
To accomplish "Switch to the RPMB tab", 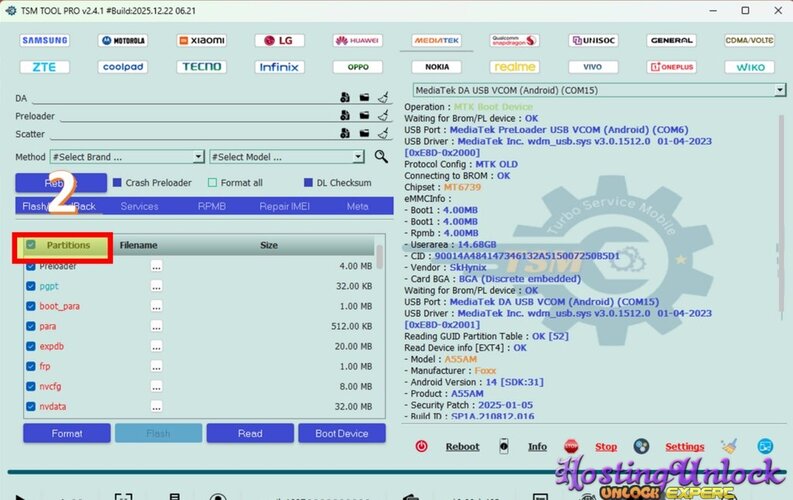I will click(212, 206).
